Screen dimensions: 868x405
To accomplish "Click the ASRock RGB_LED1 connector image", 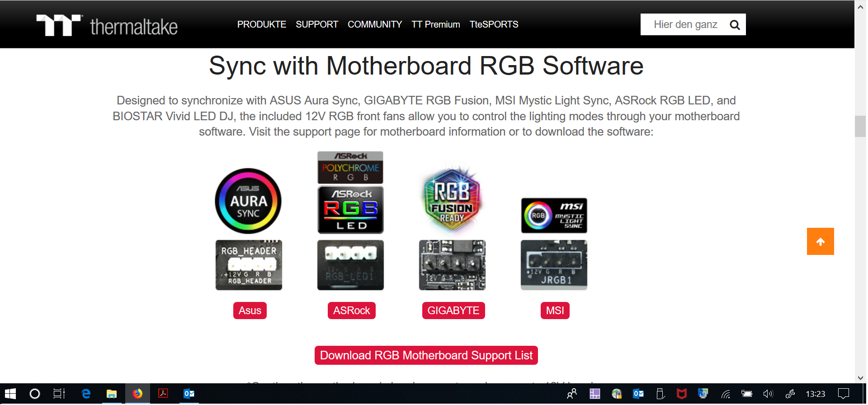I will coord(350,265).
